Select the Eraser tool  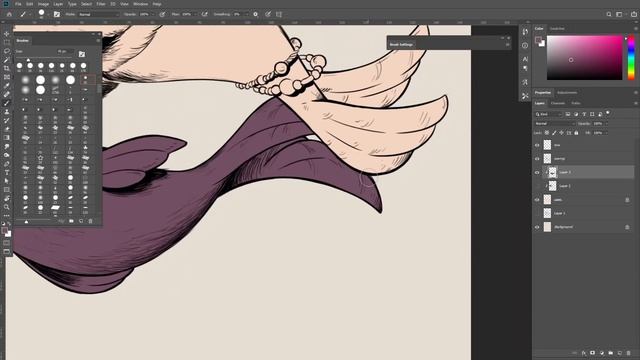pos(7,129)
